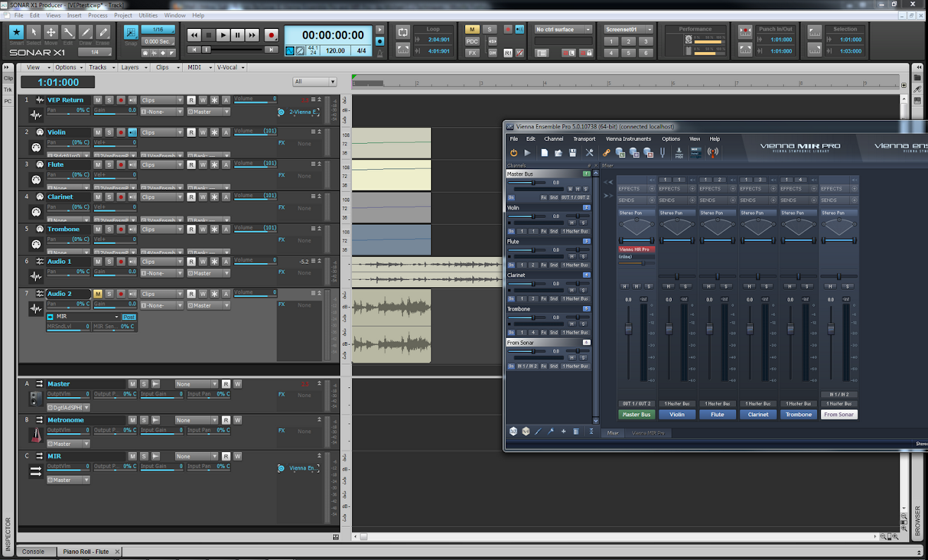Image resolution: width=928 pixels, height=560 pixels.
Task: Select the Draw tool
Action: coord(85,32)
